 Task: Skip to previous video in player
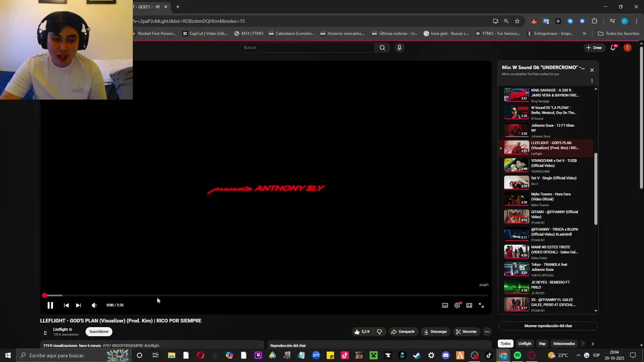click(66, 305)
